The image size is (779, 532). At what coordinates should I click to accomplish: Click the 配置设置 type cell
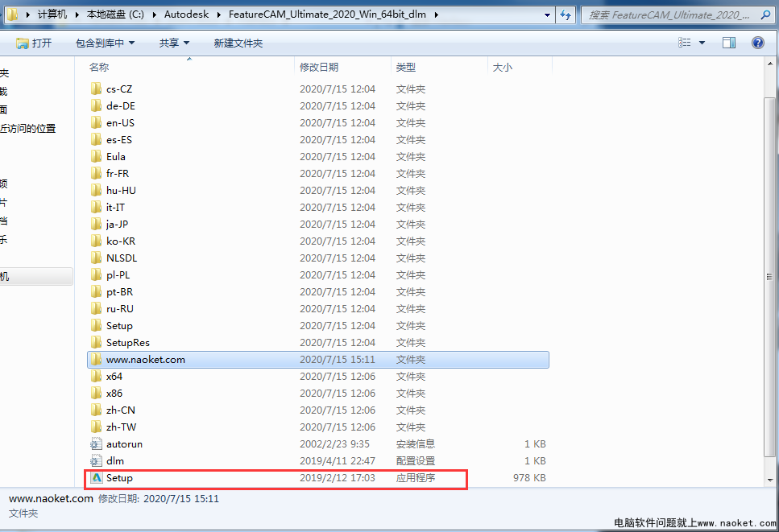point(416,460)
